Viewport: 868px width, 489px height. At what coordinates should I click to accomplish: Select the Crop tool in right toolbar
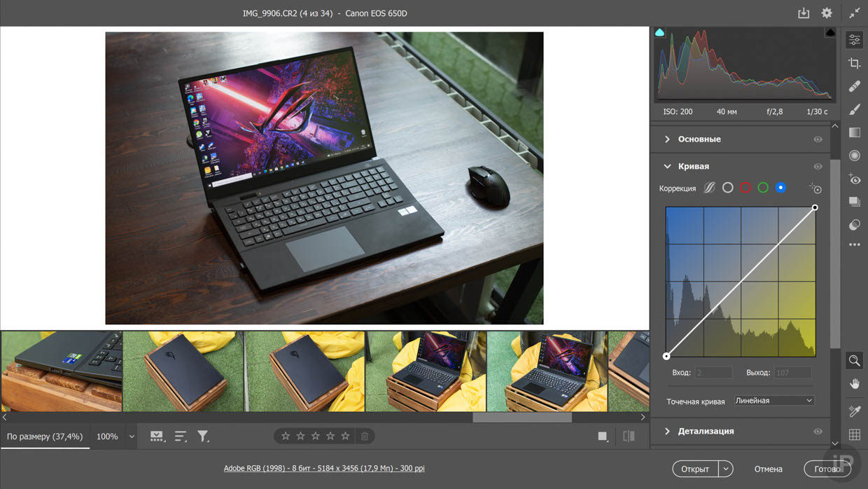(855, 64)
